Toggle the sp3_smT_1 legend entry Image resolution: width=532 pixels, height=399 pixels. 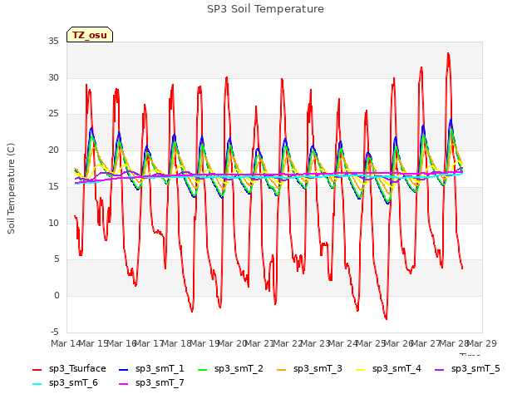coord(151,369)
